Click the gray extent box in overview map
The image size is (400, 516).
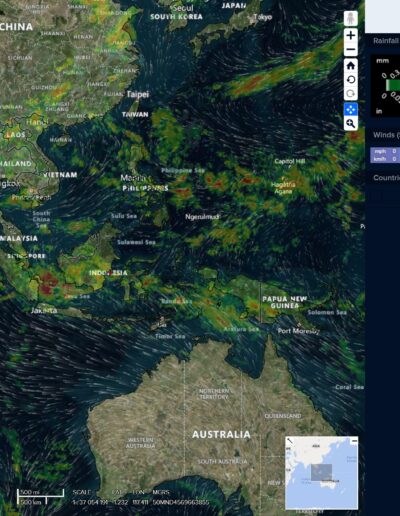coord(321,472)
